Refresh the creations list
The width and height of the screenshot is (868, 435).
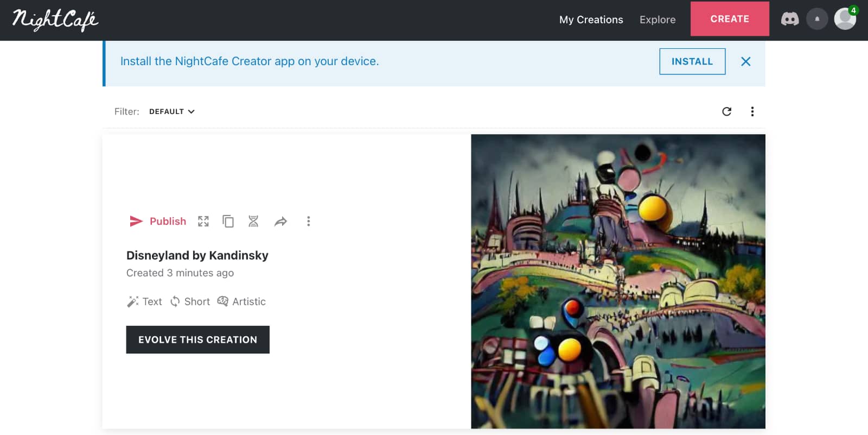[x=727, y=111]
